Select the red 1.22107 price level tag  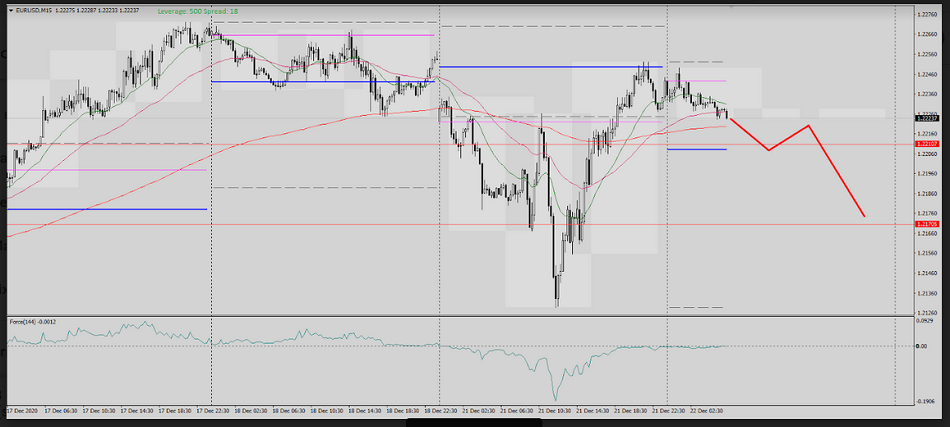click(x=926, y=144)
